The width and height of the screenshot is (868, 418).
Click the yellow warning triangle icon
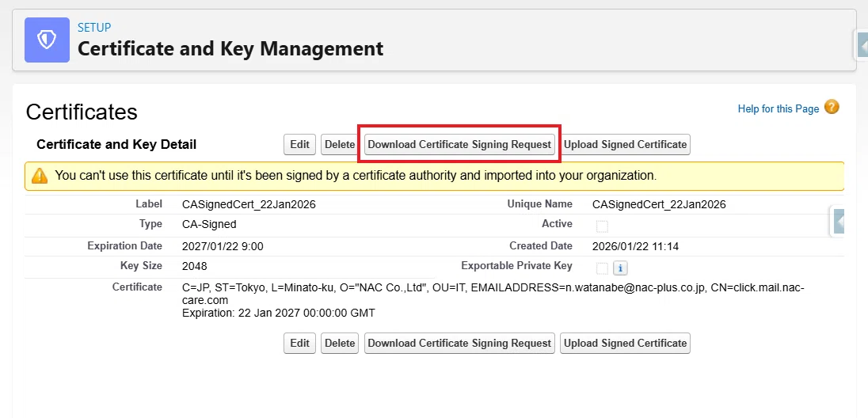[x=40, y=176]
